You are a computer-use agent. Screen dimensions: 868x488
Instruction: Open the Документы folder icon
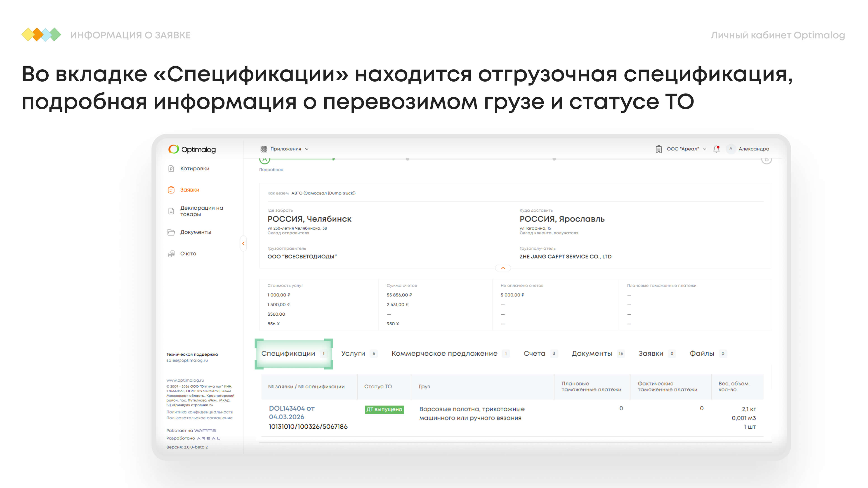[x=171, y=232]
